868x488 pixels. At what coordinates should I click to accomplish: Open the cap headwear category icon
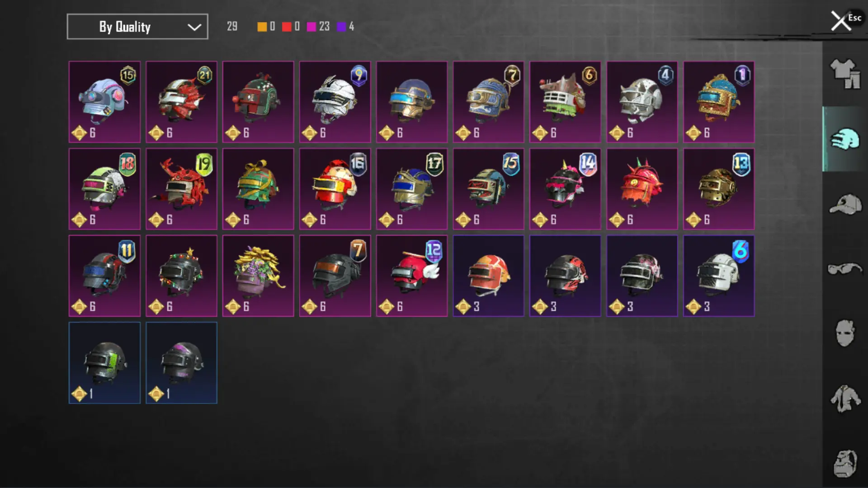pos(844,204)
